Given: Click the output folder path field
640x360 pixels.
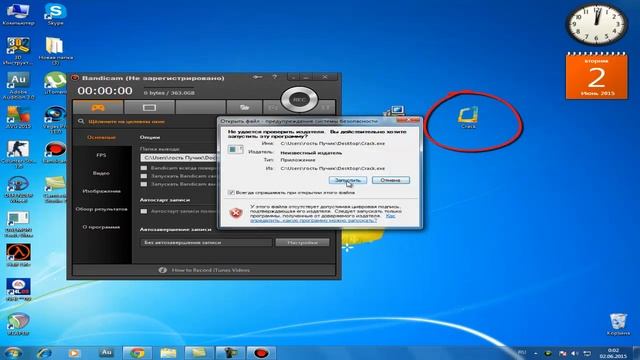Looking at the screenshot, I should pos(179,158).
